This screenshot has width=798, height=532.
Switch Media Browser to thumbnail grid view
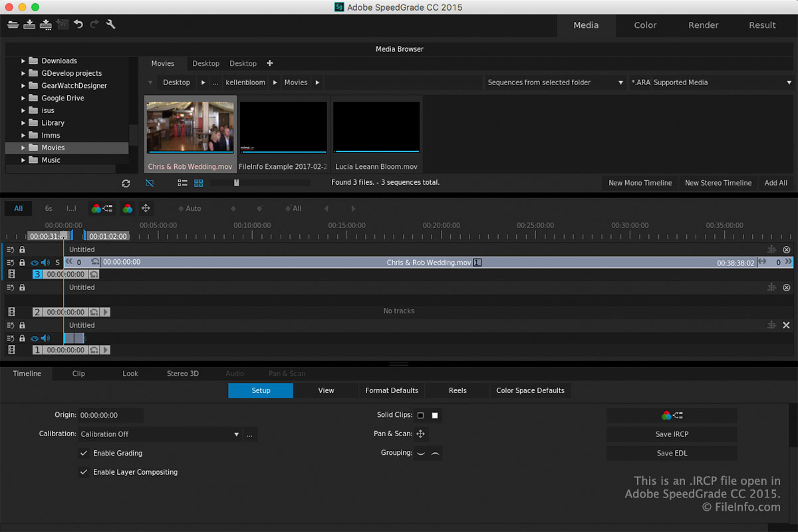[x=198, y=183]
